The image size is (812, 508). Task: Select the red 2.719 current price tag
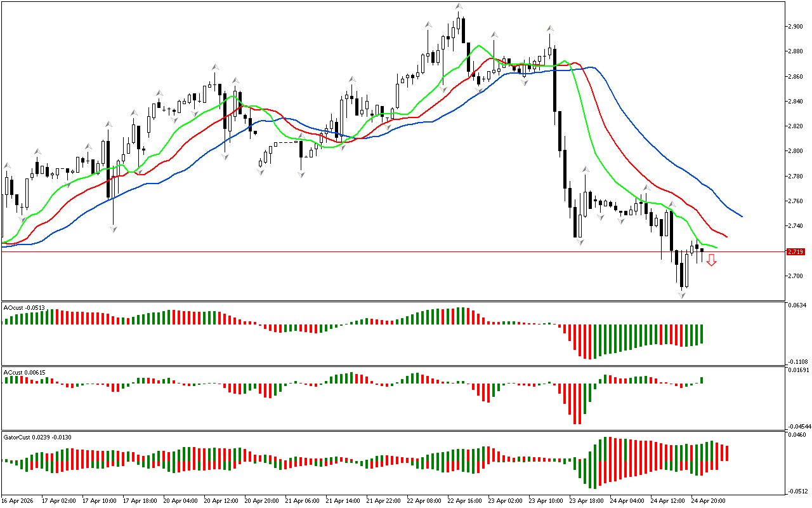(x=796, y=252)
